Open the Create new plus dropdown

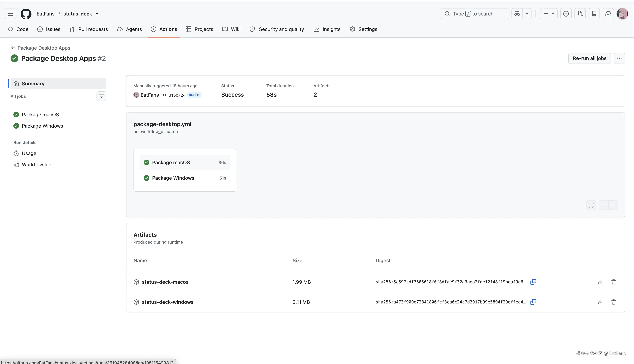(549, 14)
